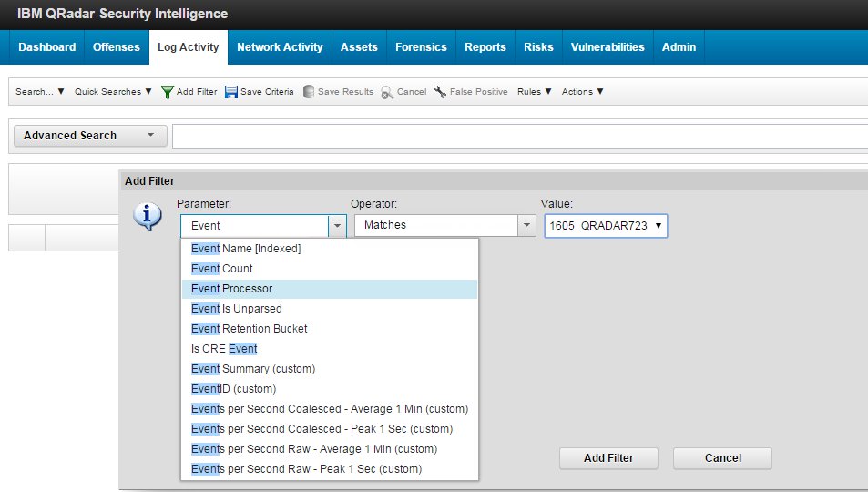The height and width of the screenshot is (492, 868).
Task: Click the Save Results database icon
Action: point(309,92)
